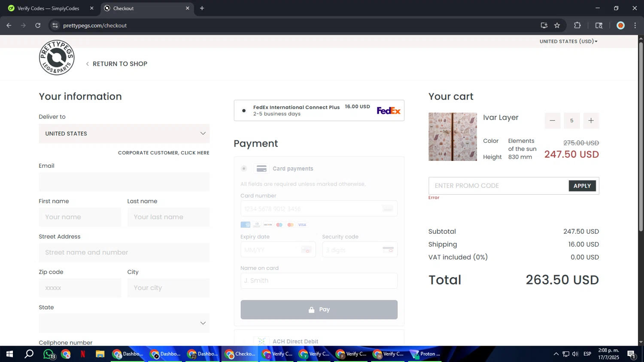
Task: Open Netflix from the taskbar
Action: 83,354
